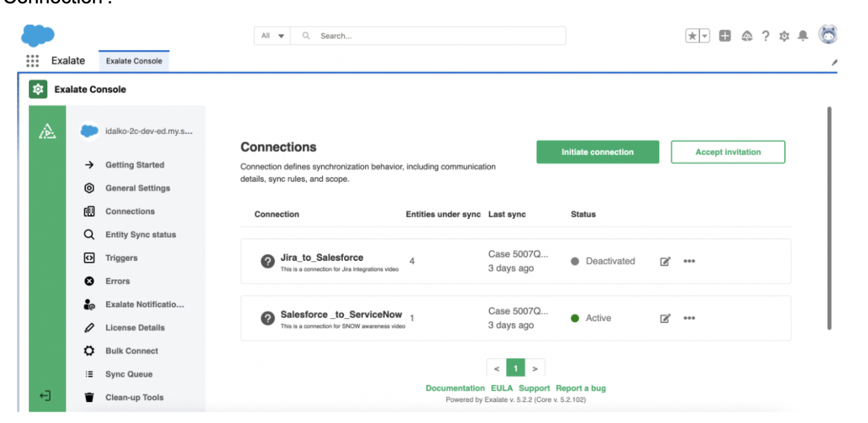Click the help question mark icon
This screenshot has width=868, height=423.
click(766, 36)
